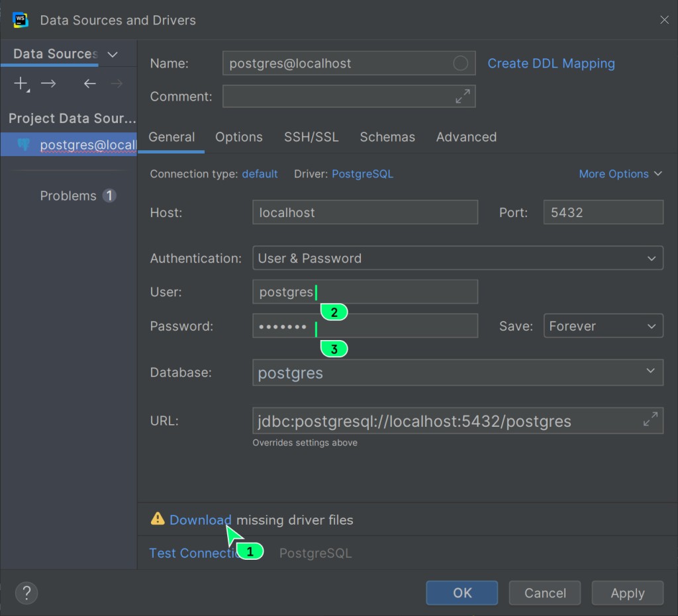Click the add data source plus icon

click(x=21, y=83)
